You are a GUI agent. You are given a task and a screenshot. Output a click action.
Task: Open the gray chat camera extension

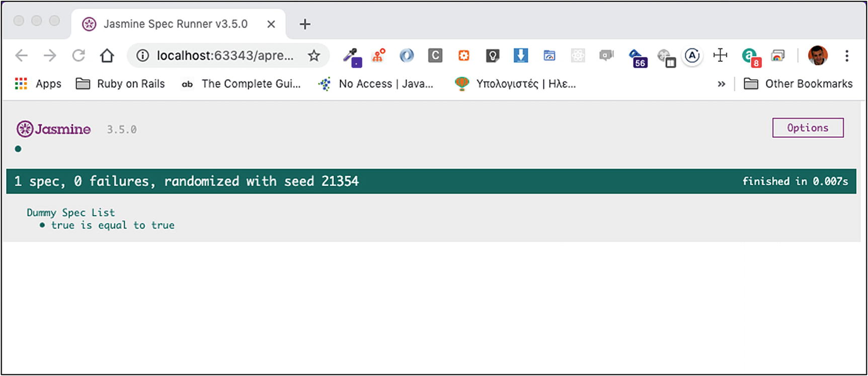point(607,55)
